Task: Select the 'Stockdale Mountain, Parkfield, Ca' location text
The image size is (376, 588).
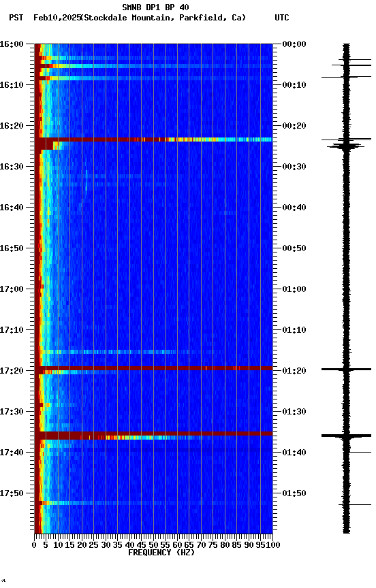Action: tap(163, 18)
